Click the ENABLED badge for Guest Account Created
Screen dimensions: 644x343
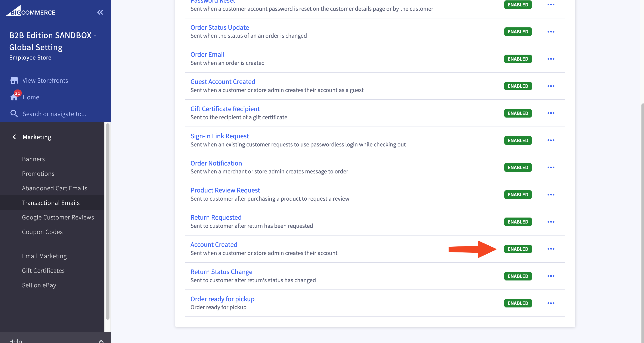tap(518, 86)
